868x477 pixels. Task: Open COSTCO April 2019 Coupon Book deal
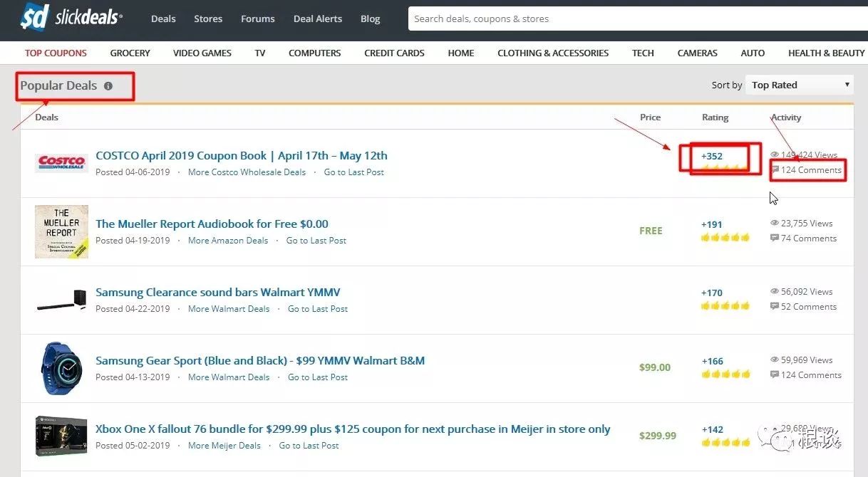pos(242,155)
